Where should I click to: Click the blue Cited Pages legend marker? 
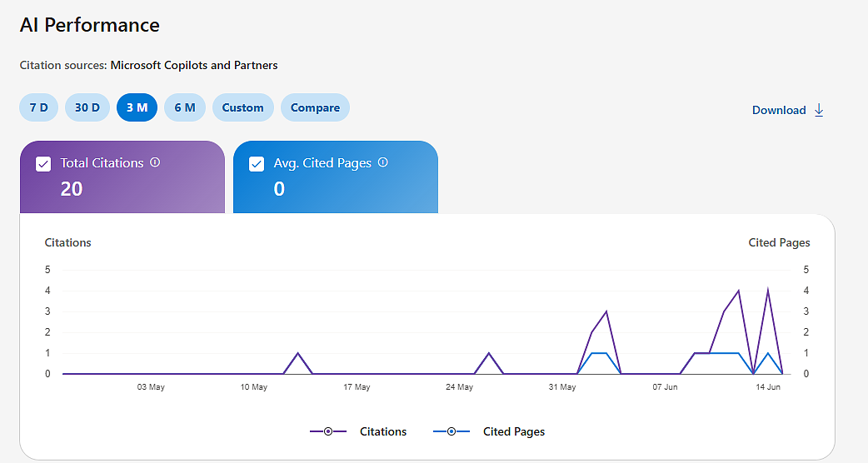pyautogui.click(x=451, y=431)
